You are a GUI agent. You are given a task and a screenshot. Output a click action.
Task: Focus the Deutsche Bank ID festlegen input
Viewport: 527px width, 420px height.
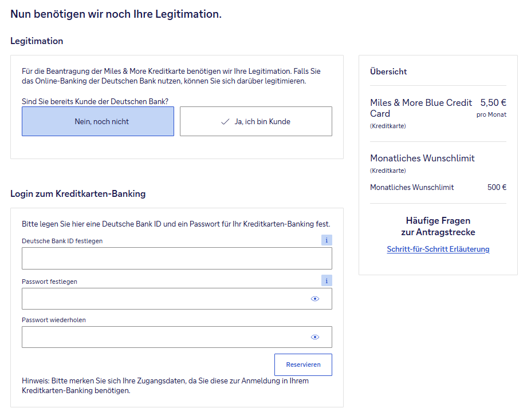[x=176, y=258]
